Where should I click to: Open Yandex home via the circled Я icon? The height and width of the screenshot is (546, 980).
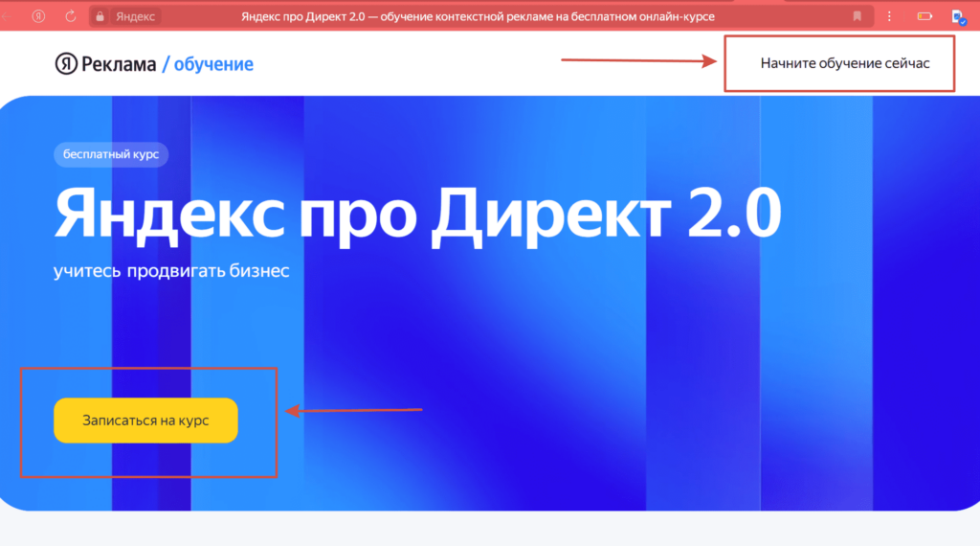click(38, 16)
